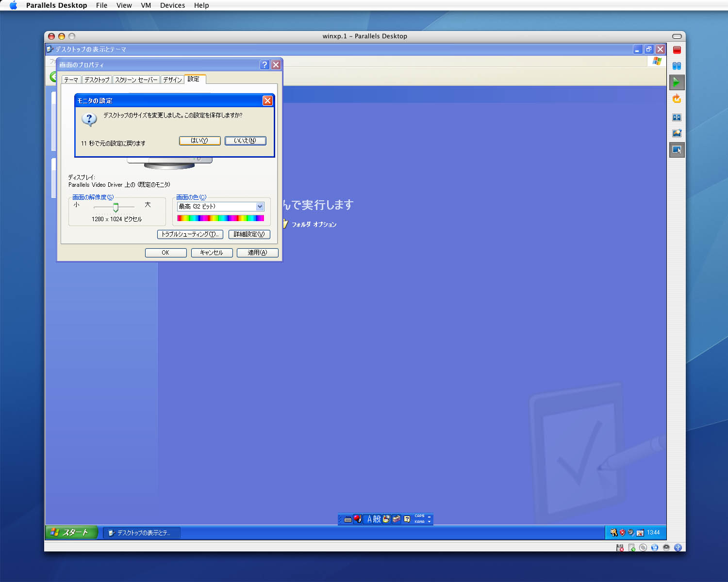Open the IME help question mark icon

point(407,519)
